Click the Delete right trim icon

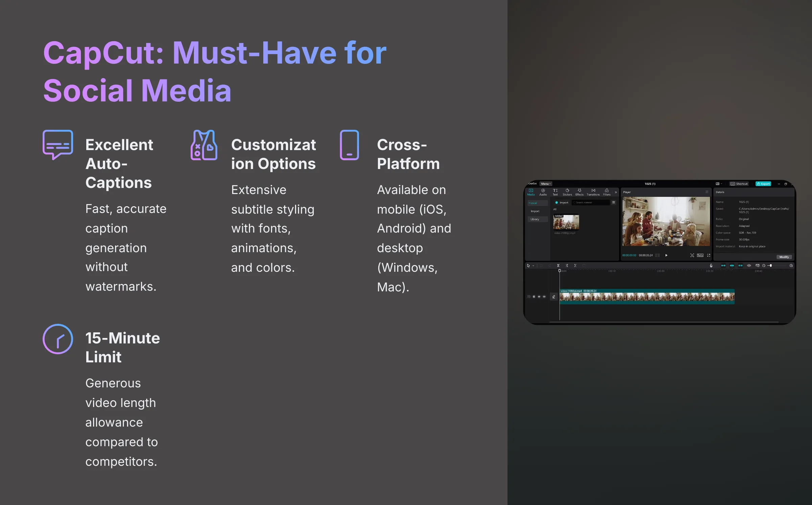click(x=575, y=266)
